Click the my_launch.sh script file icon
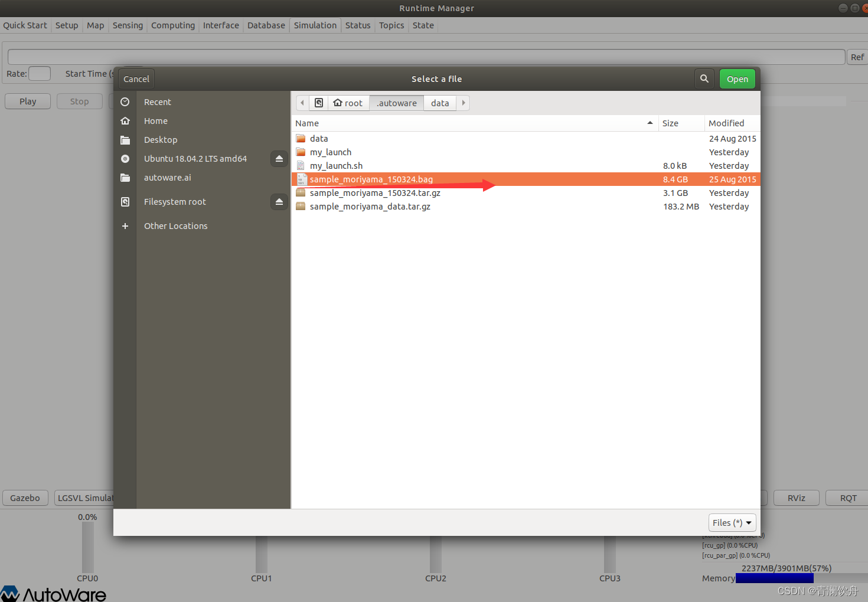 pos(301,166)
